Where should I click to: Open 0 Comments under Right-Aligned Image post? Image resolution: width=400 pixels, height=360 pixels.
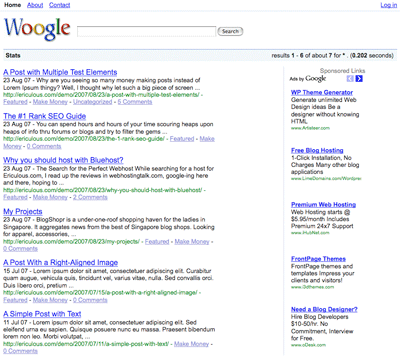coord(90,300)
